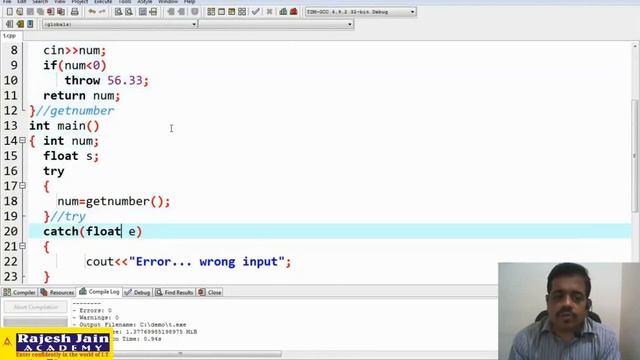Click the Unindent toolbar icon
Viewport: 640px width, 360px height.
pyautogui.click(x=181, y=12)
